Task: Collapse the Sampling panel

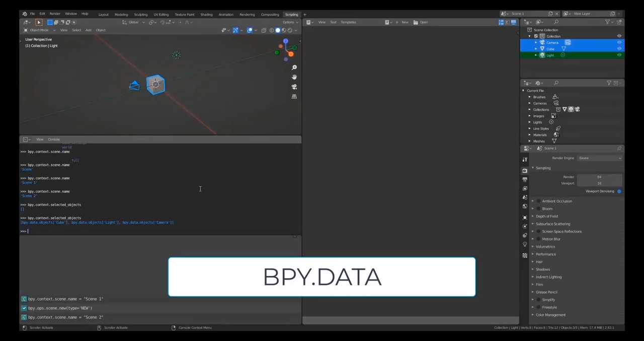Action: [x=533, y=168]
